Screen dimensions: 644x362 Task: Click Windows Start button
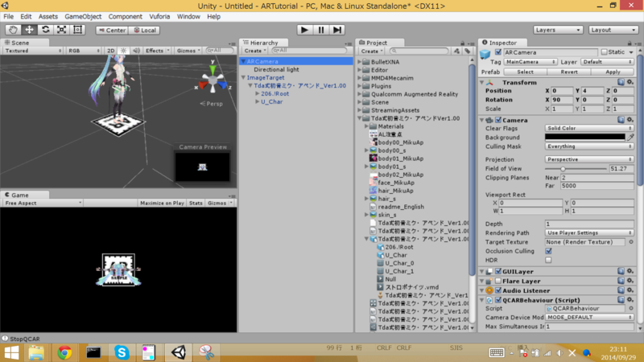tap(11, 352)
